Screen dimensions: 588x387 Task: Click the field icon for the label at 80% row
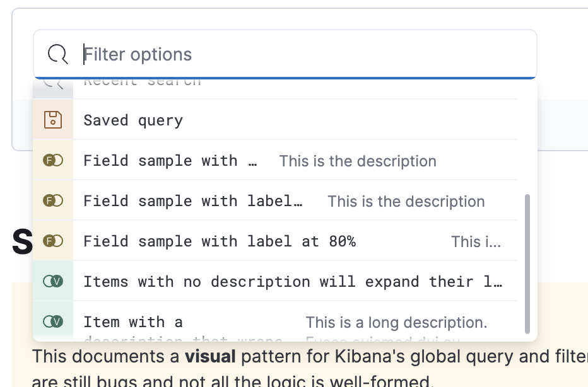coord(53,241)
